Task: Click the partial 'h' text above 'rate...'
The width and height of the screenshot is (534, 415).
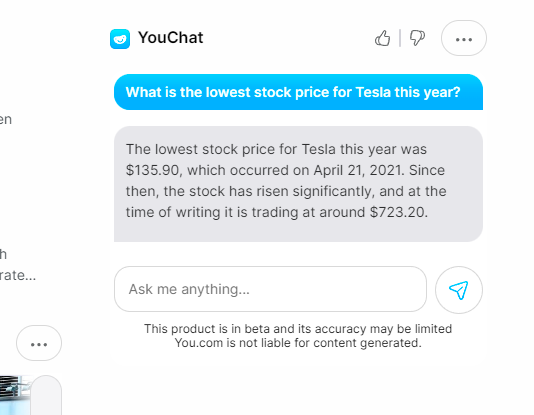Action: pyautogui.click(x=3, y=254)
